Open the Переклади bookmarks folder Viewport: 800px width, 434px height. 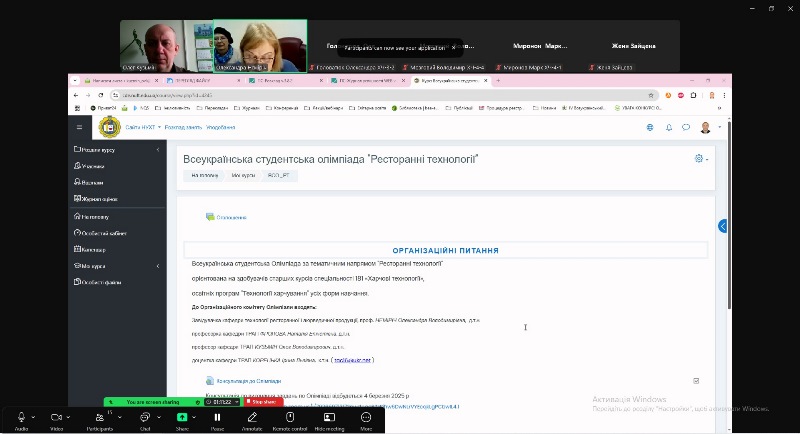tap(212, 108)
